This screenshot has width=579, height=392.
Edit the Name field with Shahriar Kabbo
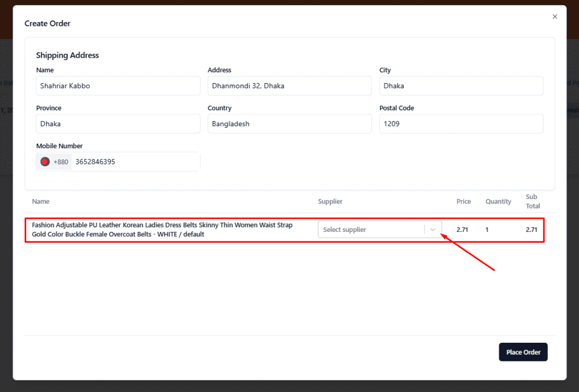(x=118, y=86)
